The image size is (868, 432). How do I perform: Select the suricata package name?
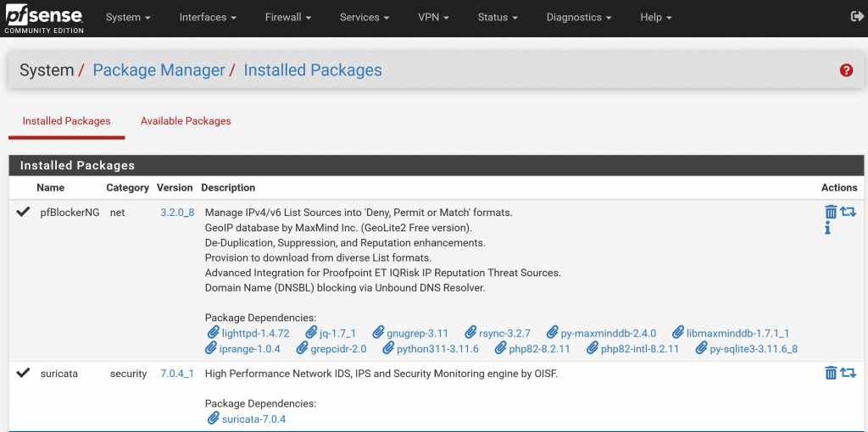[x=59, y=374]
